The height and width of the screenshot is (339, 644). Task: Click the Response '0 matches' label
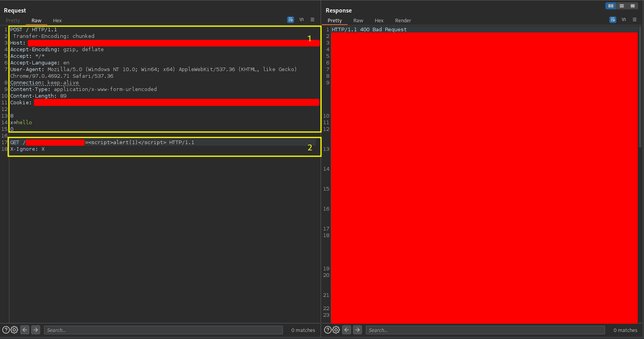(625, 330)
